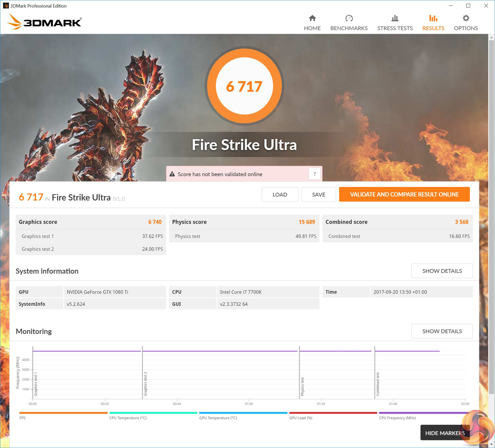This screenshot has height=448, width=495.
Task: Toggle the CPU Temperature legend series
Action: (x=128, y=418)
